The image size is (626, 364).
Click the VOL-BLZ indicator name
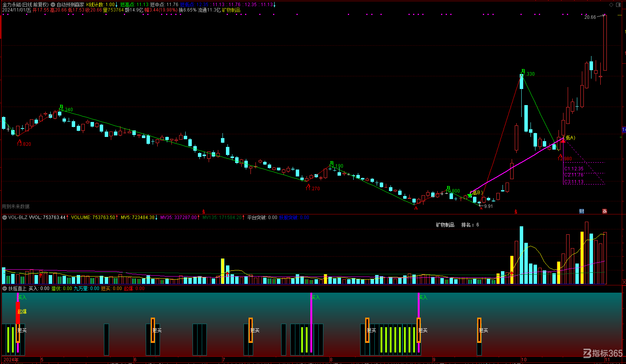(x=18, y=217)
